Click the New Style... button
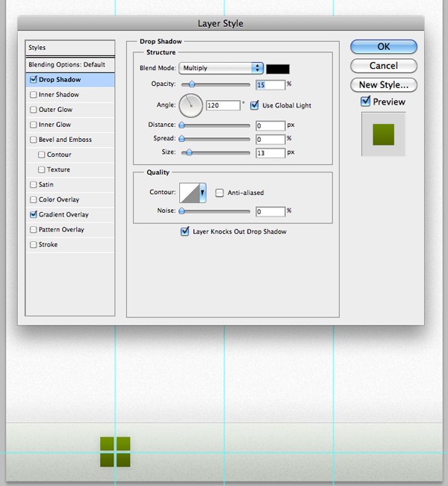This screenshot has height=486, width=448. 384,84
